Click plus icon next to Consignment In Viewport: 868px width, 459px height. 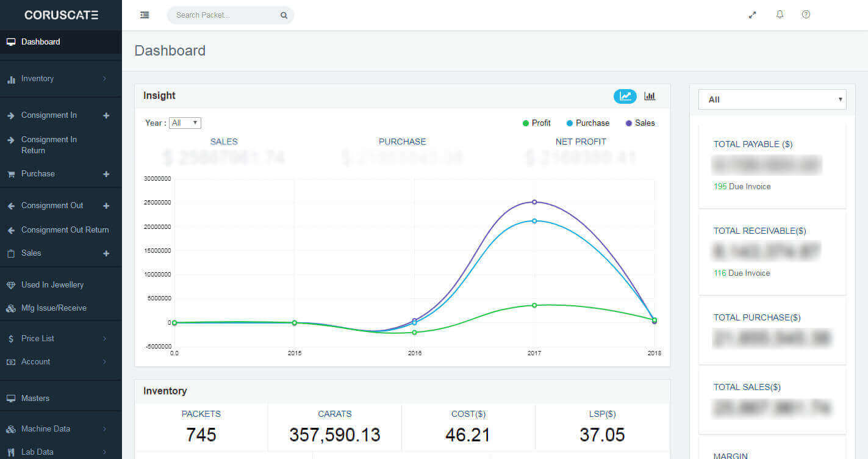106,115
